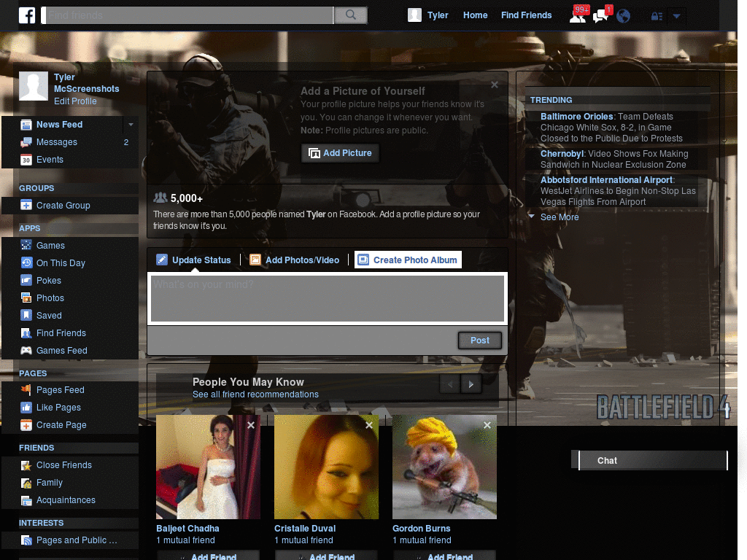
Task: Click the Post button
Action: point(480,341)
